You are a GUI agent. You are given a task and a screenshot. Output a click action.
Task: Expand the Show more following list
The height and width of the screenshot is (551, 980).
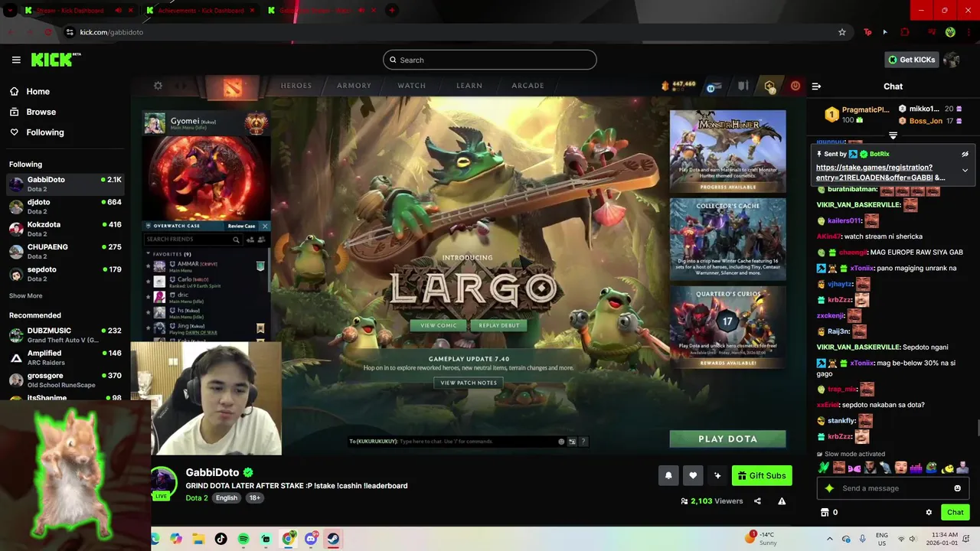coord(25,296)
